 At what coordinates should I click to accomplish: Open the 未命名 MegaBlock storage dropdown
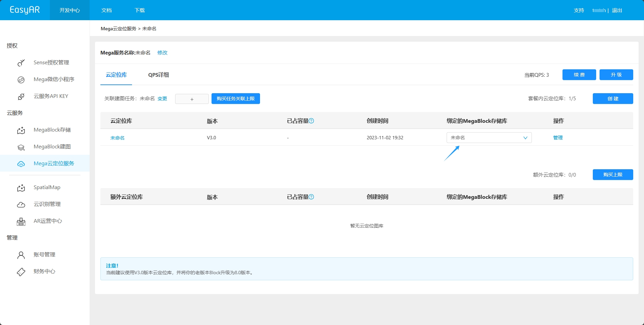pos(488,138)
